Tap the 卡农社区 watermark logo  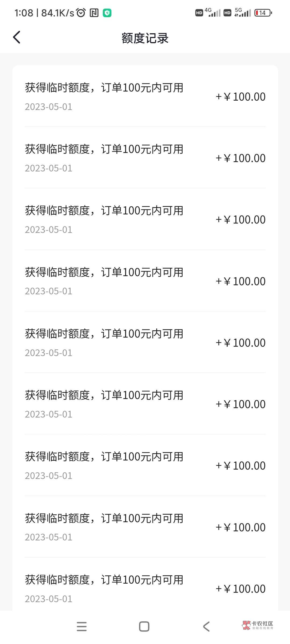257,625
